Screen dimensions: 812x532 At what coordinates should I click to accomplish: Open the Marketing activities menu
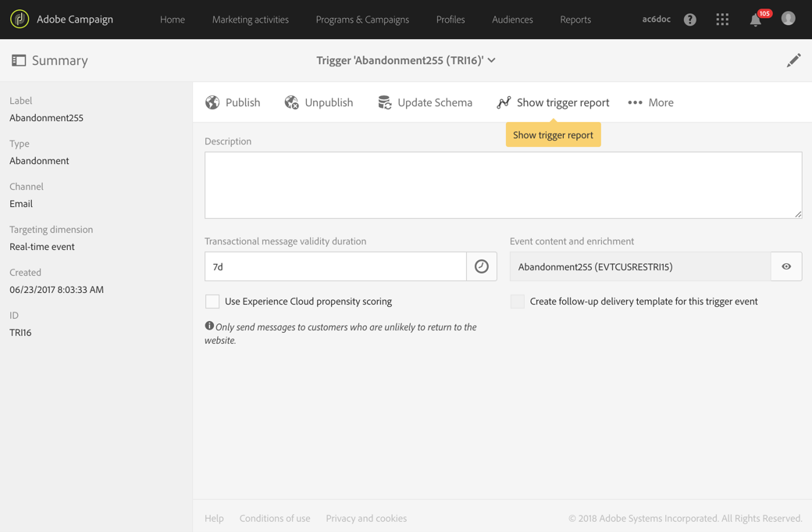tap(251, 20)
